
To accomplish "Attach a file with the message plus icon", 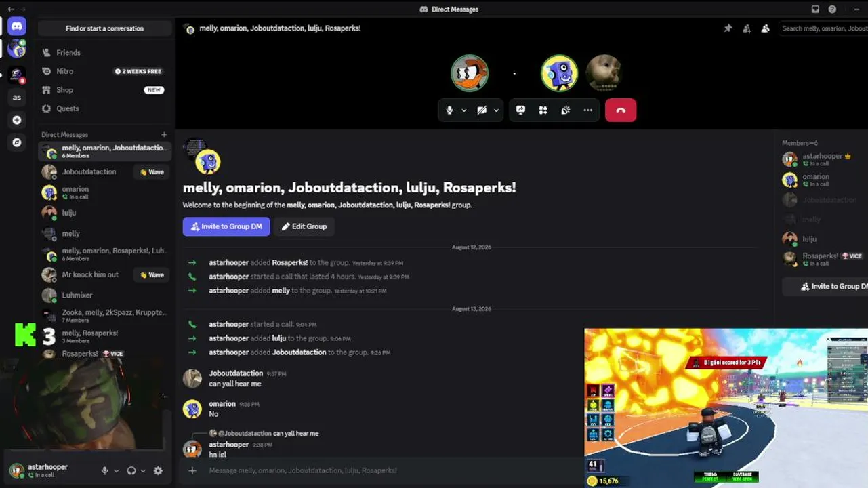I will [192, 470].
